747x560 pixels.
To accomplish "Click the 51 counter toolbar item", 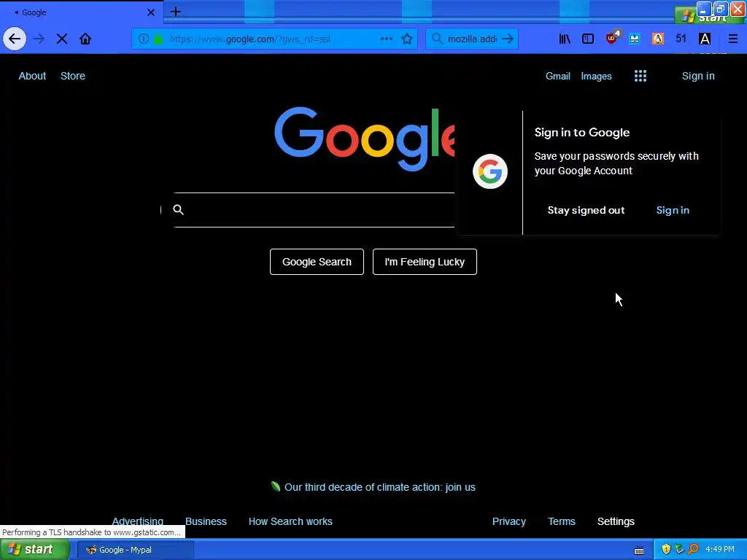I will coord(681,39).
